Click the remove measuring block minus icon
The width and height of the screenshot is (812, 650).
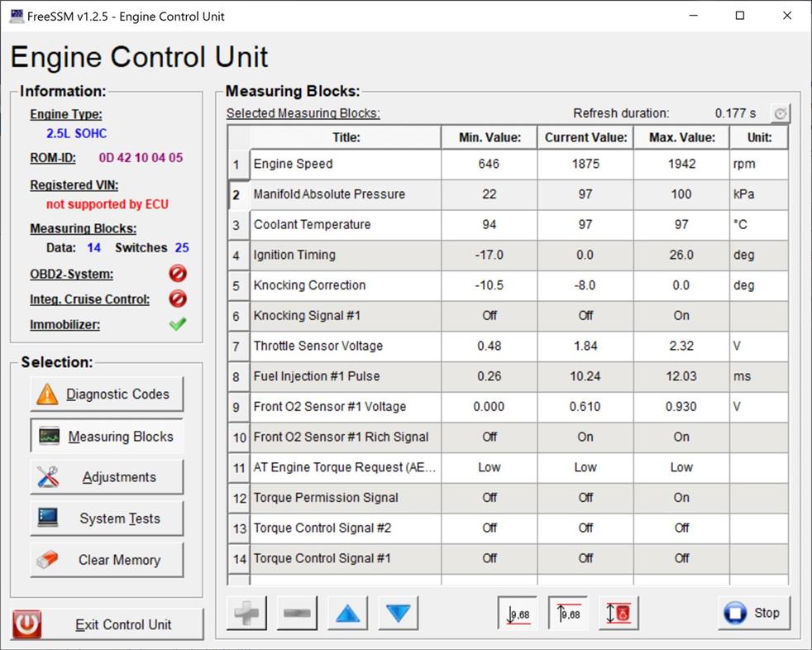click(297, 614)
